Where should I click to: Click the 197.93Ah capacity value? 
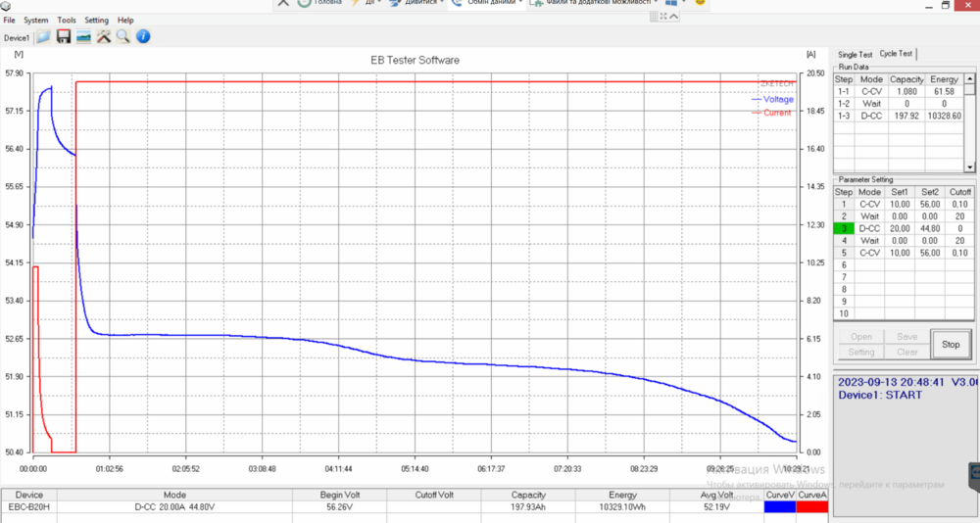(528, 506)
